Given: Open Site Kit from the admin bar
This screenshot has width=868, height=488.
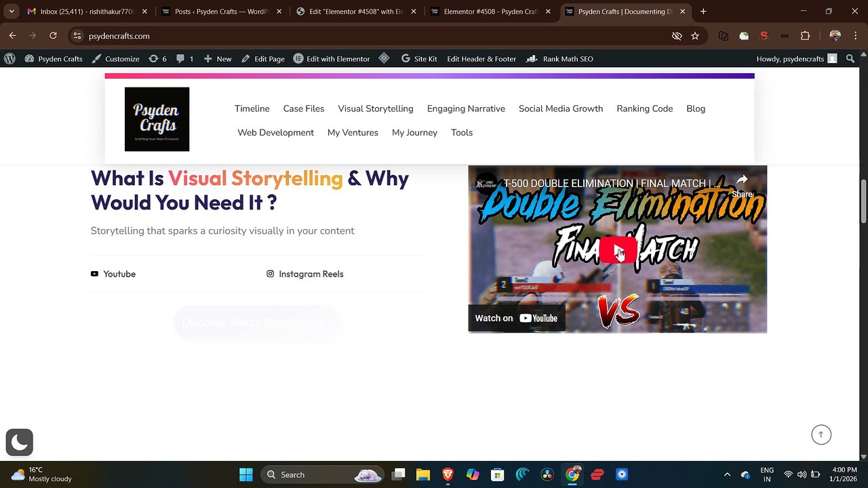Looking at the screenshot, I should pos(419,59).
